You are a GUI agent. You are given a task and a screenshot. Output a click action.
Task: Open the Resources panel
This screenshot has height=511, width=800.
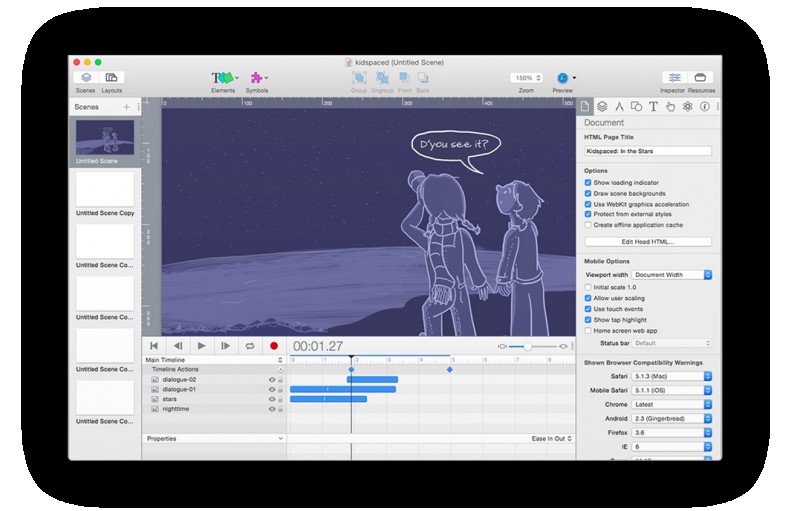click(700, 78)
